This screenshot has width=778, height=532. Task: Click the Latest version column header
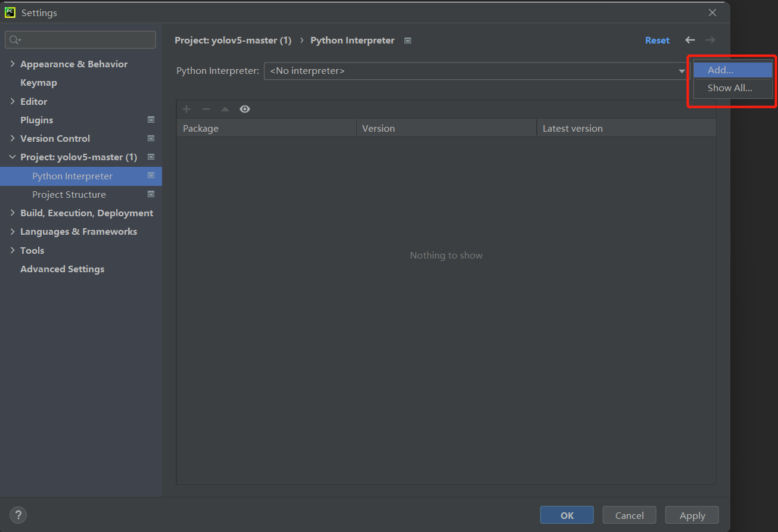[626, 128]
